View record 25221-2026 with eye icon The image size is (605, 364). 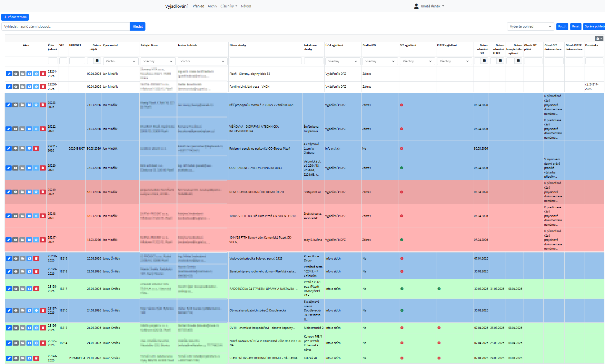tap(15, 149)
